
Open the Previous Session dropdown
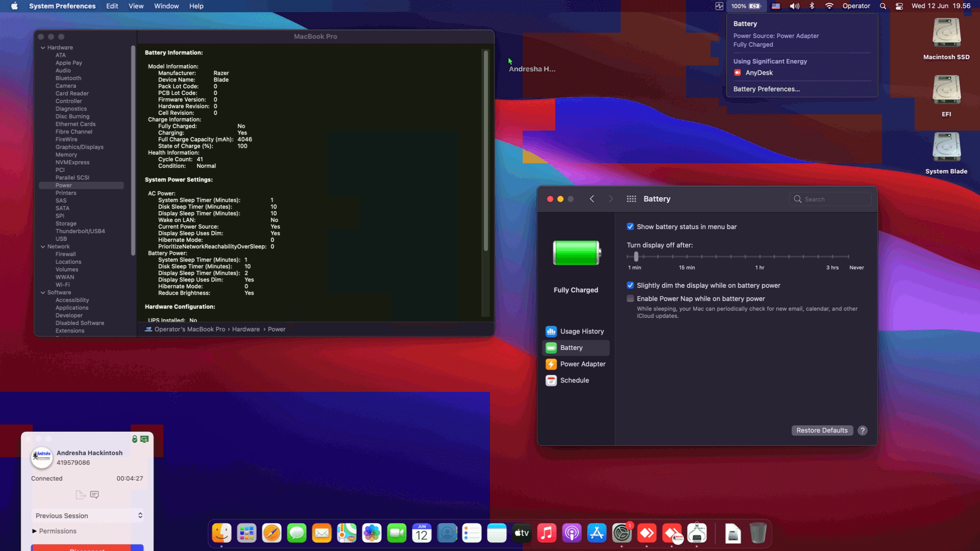tap(88, 516)
